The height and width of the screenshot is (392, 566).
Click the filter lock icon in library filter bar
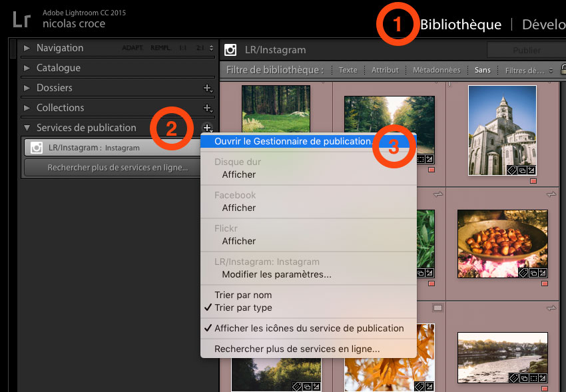point(563,69)
